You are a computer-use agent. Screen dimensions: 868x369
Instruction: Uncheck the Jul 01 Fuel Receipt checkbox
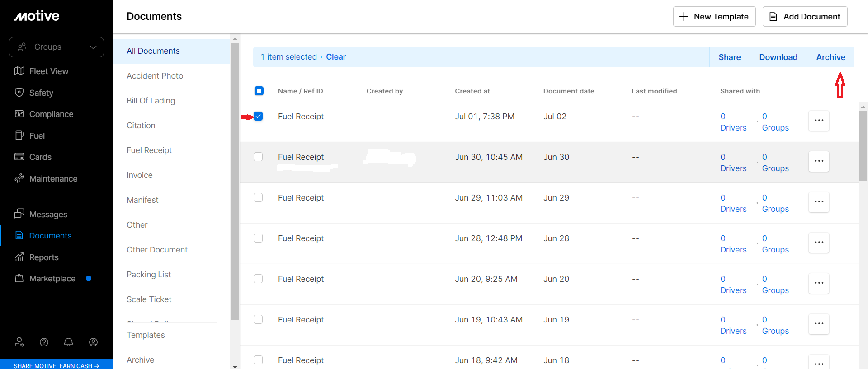[258, 116]
